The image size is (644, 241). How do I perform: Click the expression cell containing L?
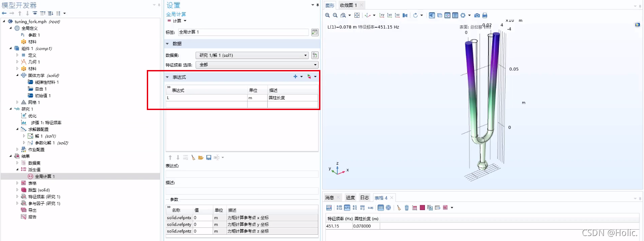point(207,98)
